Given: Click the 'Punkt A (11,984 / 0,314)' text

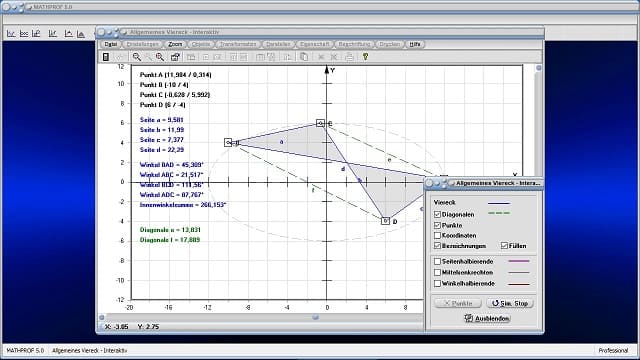Looking at the screenshot, I should [x=176, y=75].
